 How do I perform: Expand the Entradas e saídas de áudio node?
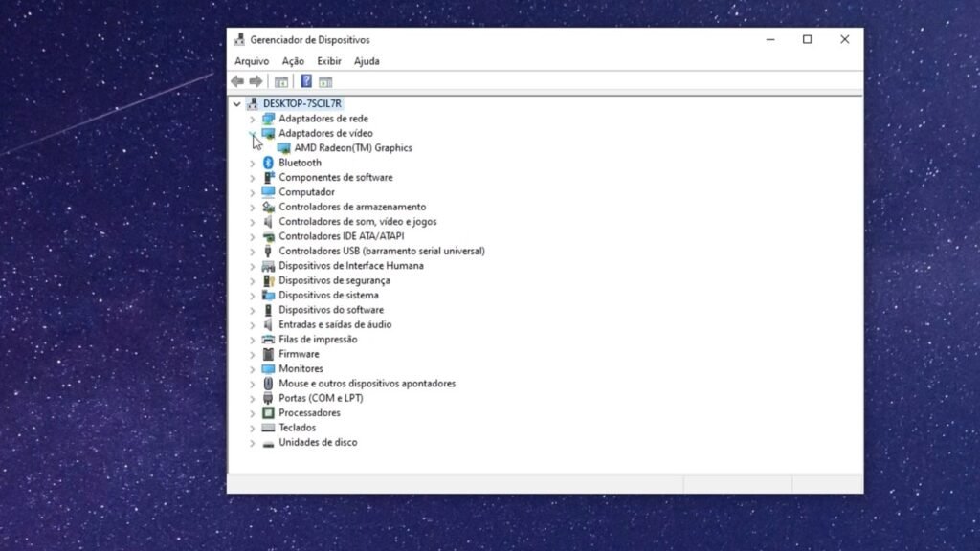point(253,325)
